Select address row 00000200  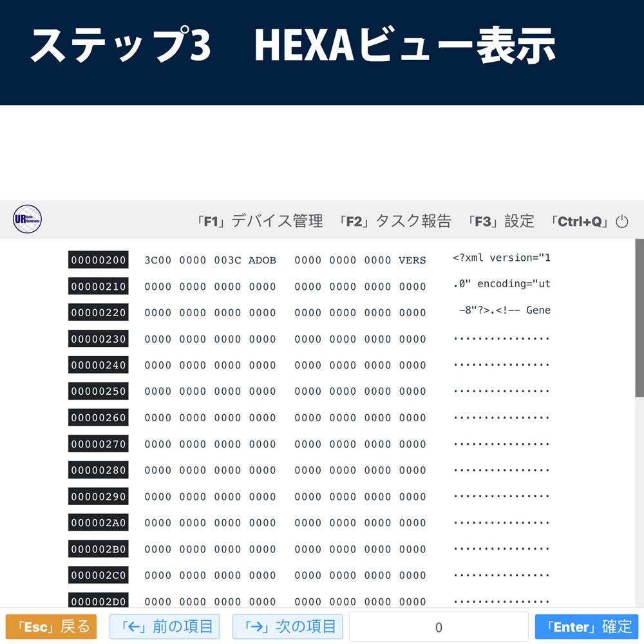pyautogui.click(x=99, y=260)
